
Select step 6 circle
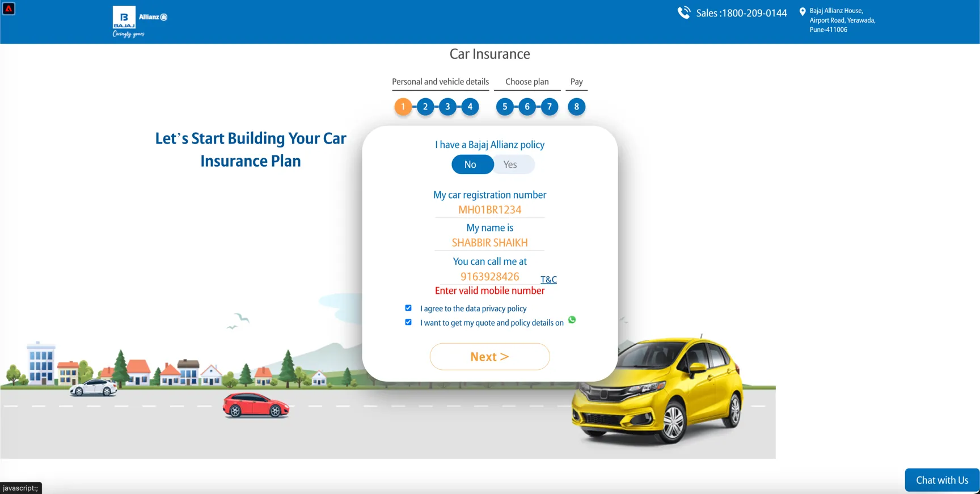click(x=527, y=107)
